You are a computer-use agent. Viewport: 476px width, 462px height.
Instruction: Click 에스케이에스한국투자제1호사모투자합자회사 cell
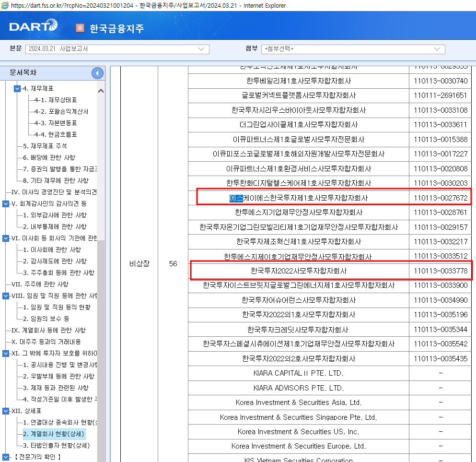pyautogui.click(x=299, y=198)
